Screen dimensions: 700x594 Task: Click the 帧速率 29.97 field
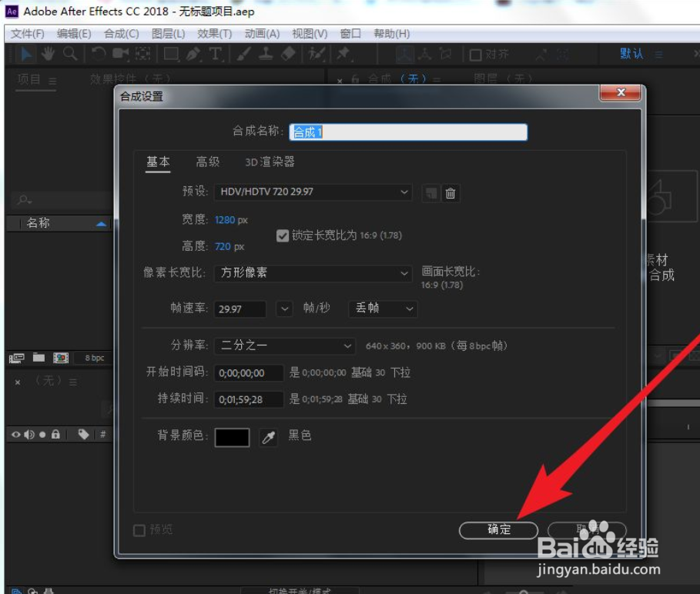pos(240,309)
